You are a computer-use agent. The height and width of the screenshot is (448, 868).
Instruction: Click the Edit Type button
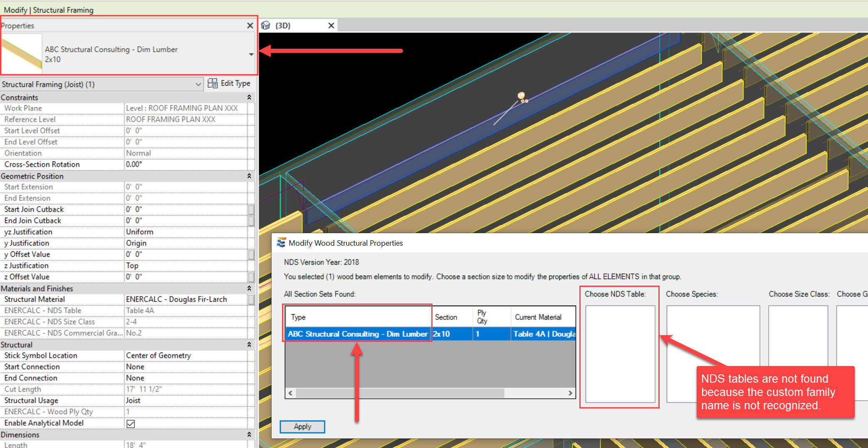pyautogui.click(x=229, y=83)
